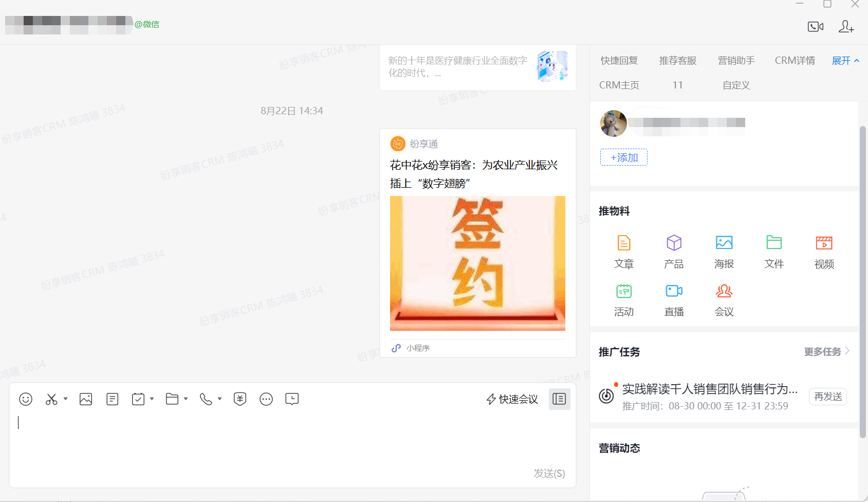868x502 pixels.
Task: Click the medical article thumbnail image
Action: (552, 66)
